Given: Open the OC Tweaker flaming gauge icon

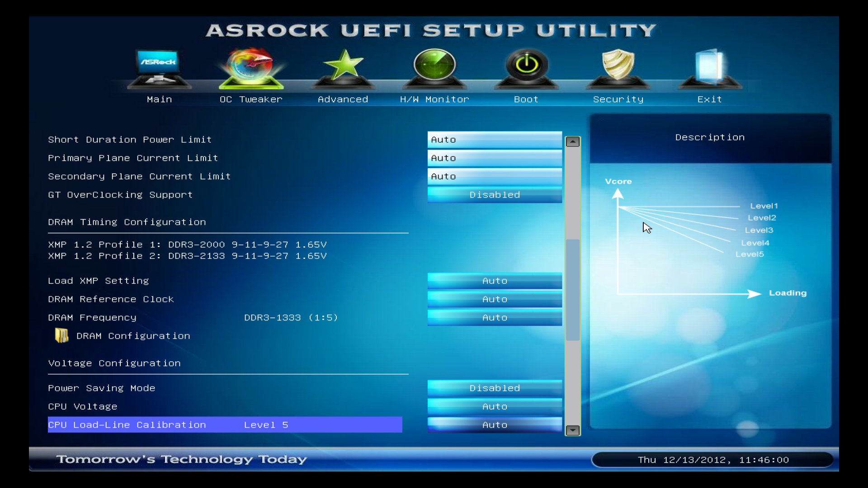Looking at the screenshot, I should 251,68.
